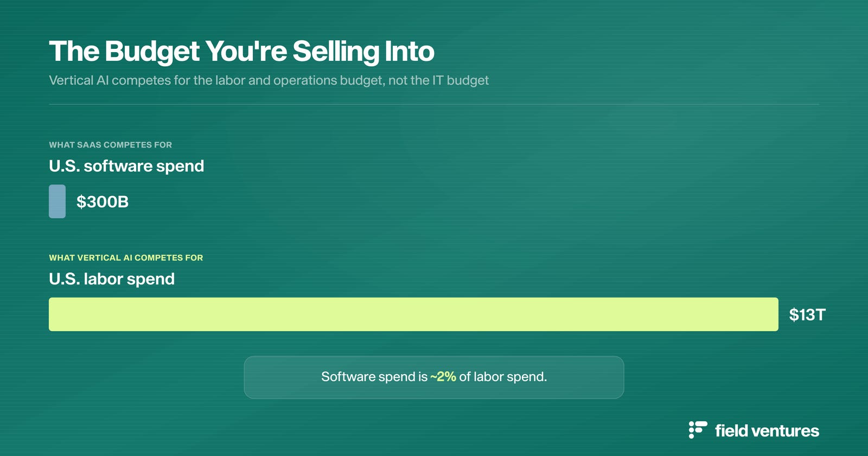Click "Software spend is" text in callout
This screenshot has height=456, width=868.
[x=374, y=377]
